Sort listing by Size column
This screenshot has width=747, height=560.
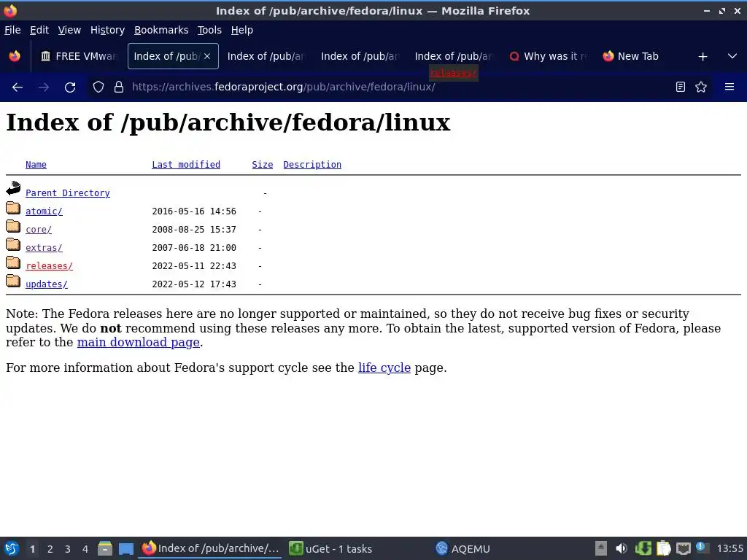tap(263, 165)
